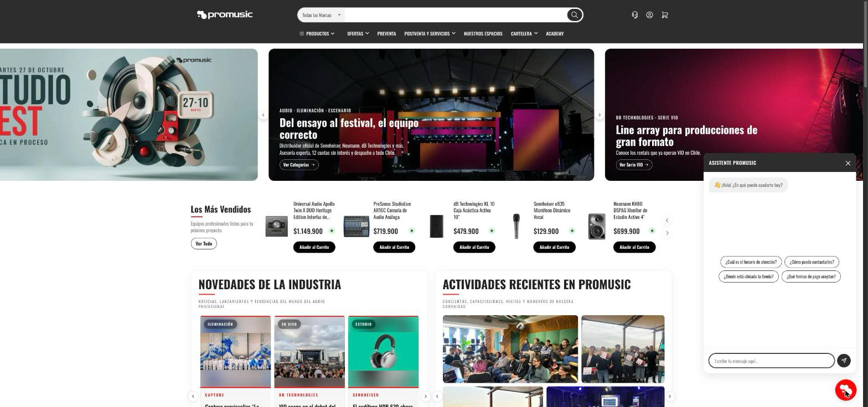Select '¿Cómo puedo contactarlos?' suggestion
Viewport: 868px width, 407px height.
(x=812, y=262)
